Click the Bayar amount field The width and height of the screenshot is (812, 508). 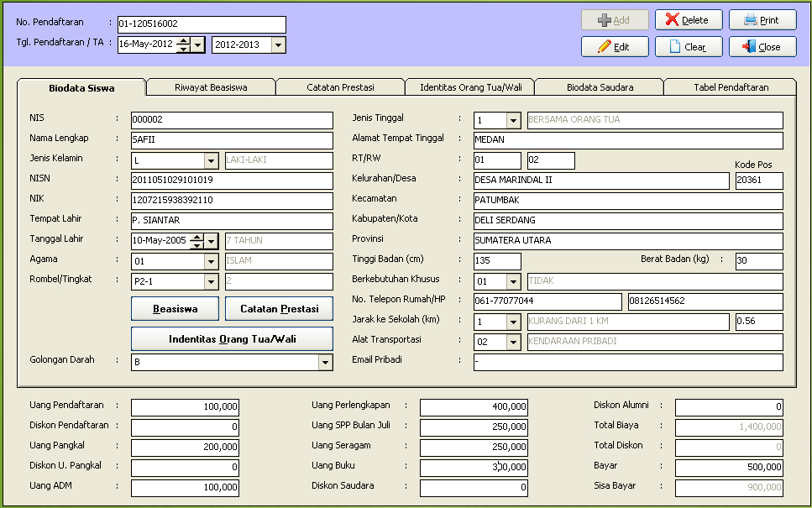tap(729, 468)
